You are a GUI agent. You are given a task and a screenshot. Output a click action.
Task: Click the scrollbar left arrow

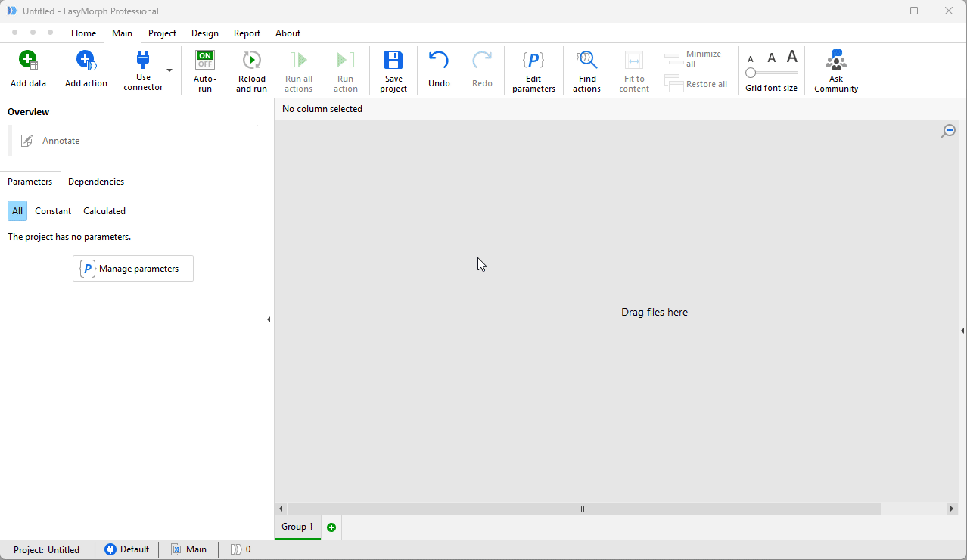click(x=281, y=509)
